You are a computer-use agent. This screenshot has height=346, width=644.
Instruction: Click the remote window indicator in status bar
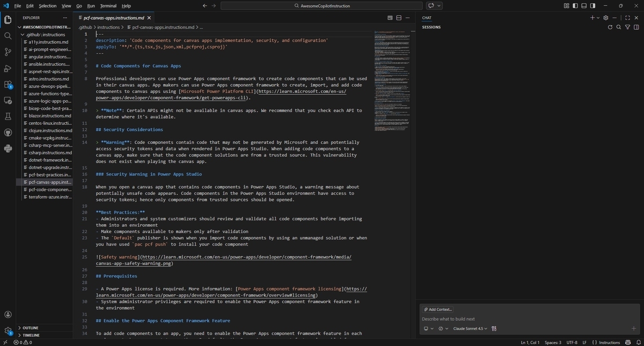[5, 342]
